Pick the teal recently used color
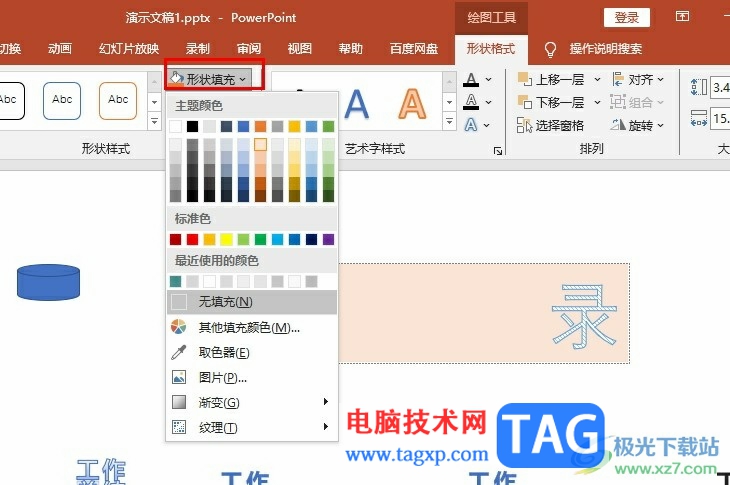 [x=176, y=281]
